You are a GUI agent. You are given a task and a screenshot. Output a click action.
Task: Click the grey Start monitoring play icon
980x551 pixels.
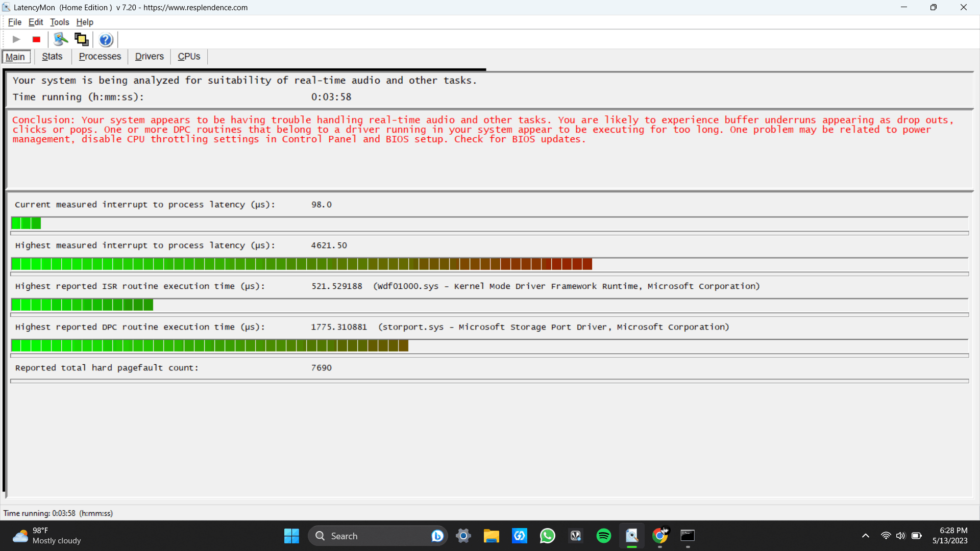coord(16,39)
